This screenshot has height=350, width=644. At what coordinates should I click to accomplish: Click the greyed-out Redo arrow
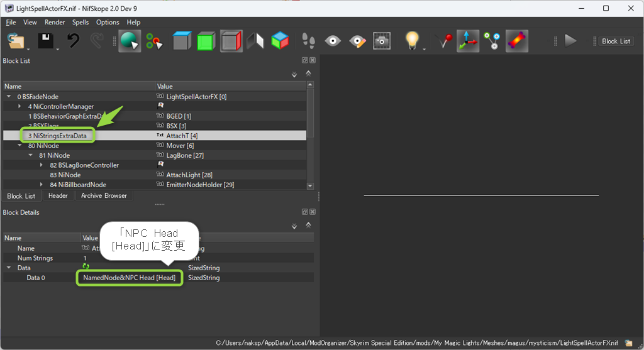pos(97,41)
